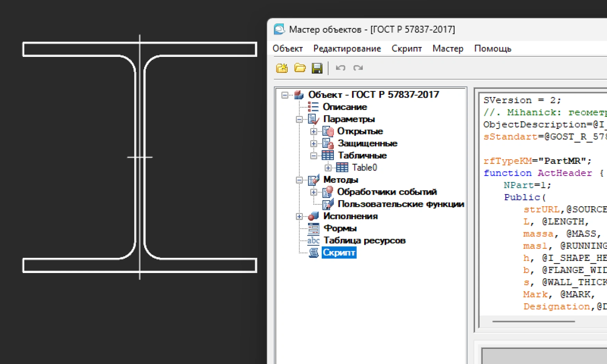Viewport: 607px width, 364px height.
Task: Click the Save floppy disk icon
Action: pyautogui.click(x=317, y=68)
